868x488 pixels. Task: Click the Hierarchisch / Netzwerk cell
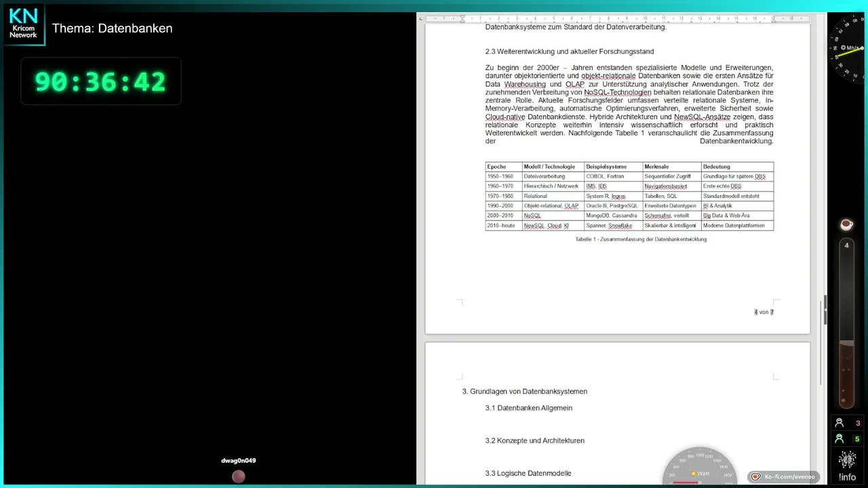click(x=553, y=186)
